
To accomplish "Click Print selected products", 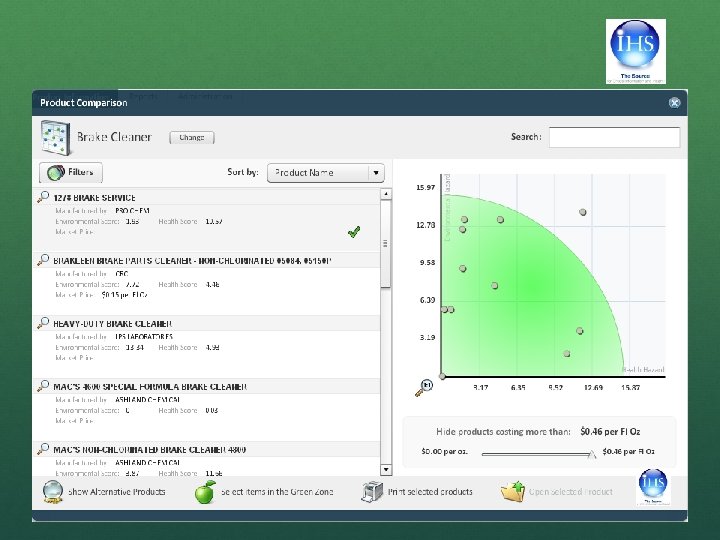I will [430, 492].
